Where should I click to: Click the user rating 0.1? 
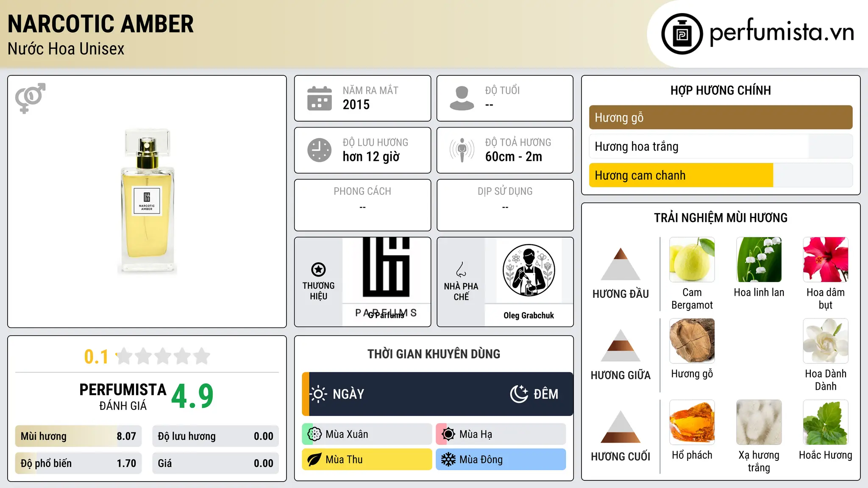pos(96,357)
